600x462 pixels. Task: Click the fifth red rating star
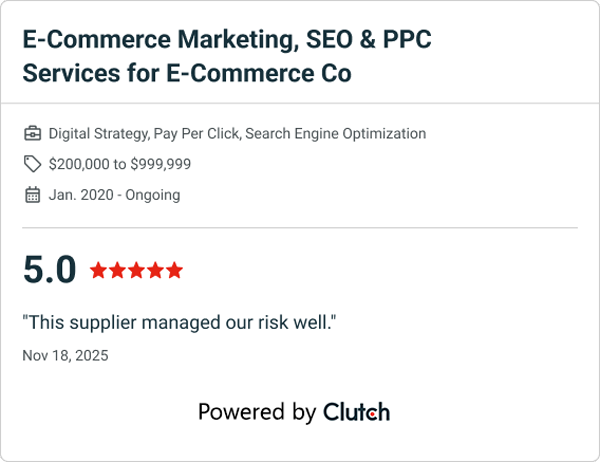[x=174, y=270]
